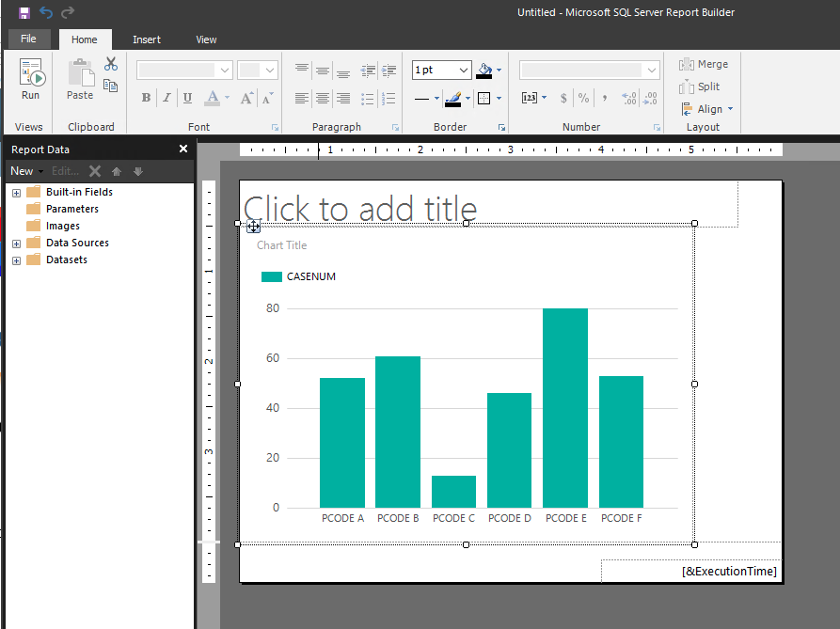Click the Save icon in title bar
This screenshot has height=629, width=840.
tap(24, 12)
